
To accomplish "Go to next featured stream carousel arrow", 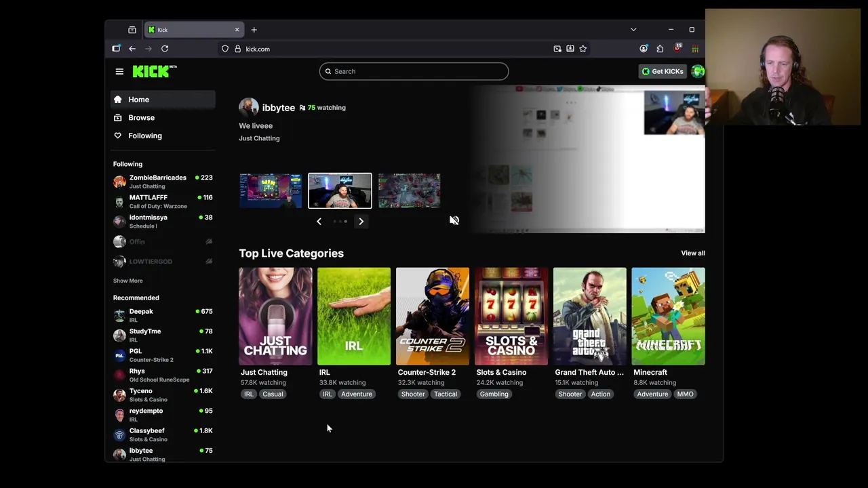I will pyautogui.click(x=361, y=221).
